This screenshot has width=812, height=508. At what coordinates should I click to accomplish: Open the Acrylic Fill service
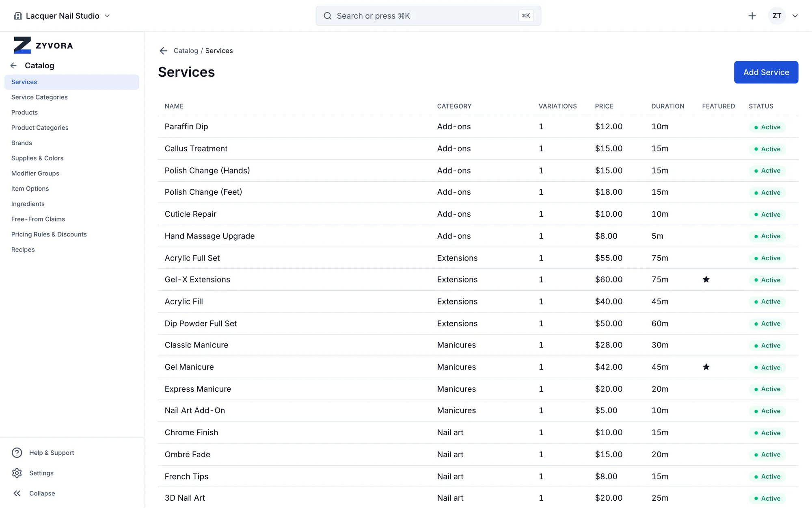point(184,302)
